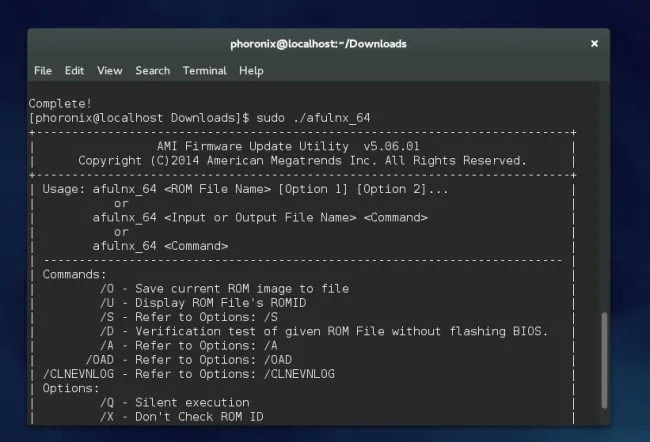Click 'AMI Firmware Update Utility v5.06.01' heading
The width and height of the screenshot is (650, 442).
coord(288,146)
